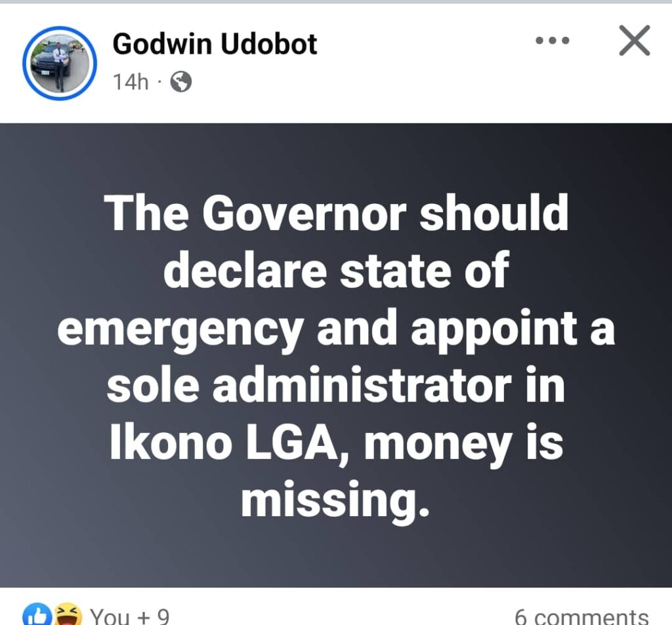Click the words 'money is' in the post
Viewport: 672px width, 625px height.
[464, 444]
